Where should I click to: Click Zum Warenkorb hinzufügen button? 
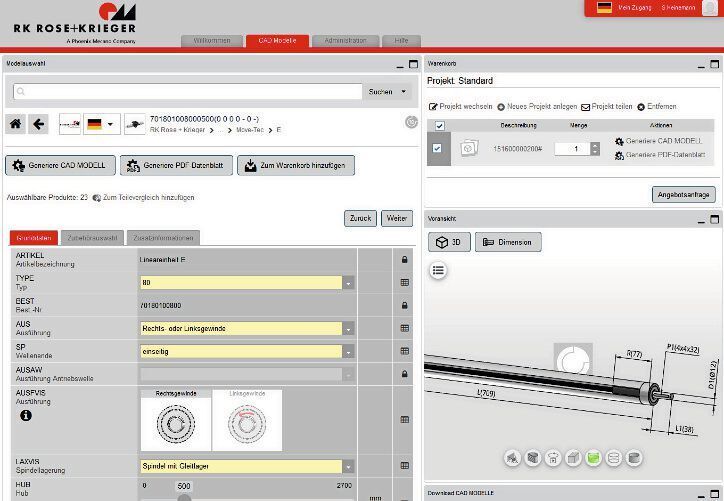296,165
